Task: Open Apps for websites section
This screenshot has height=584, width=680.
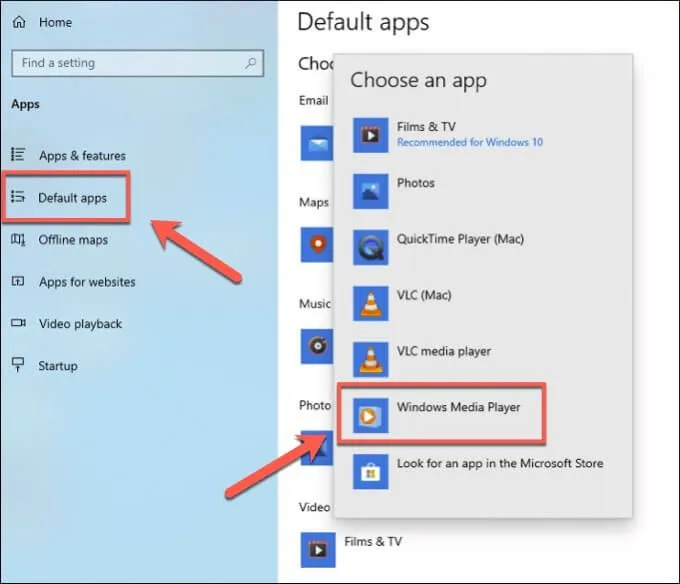Action: 87,282
